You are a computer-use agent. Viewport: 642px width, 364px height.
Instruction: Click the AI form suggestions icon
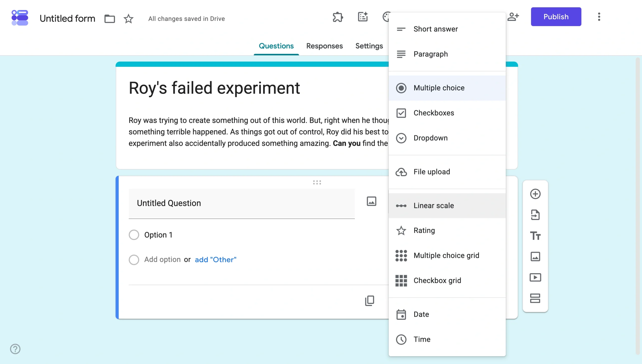[363, 17]
